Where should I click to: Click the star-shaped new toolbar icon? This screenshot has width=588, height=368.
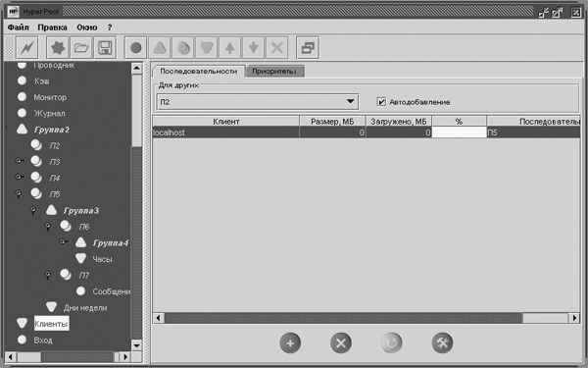click(58, 48)
